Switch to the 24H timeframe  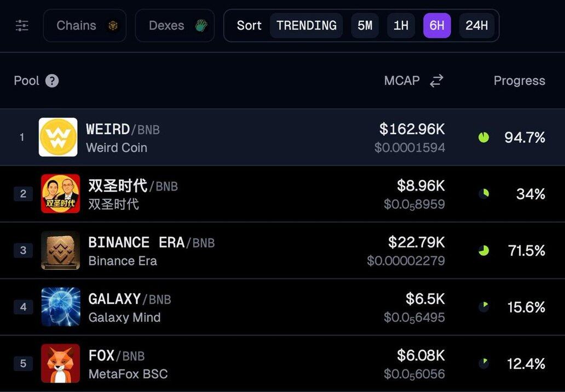[x=476, y=26]
